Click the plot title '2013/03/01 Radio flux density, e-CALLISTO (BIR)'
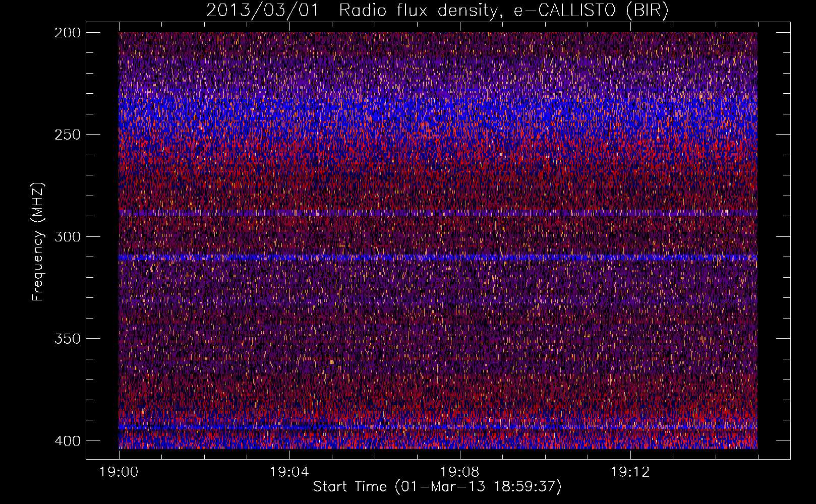 (x=437, y=10)
